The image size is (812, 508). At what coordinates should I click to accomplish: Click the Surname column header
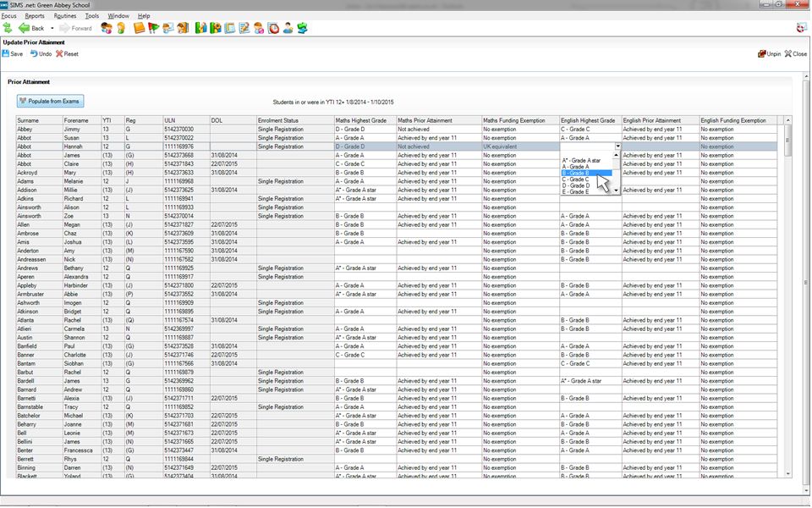tap(40, 120)
